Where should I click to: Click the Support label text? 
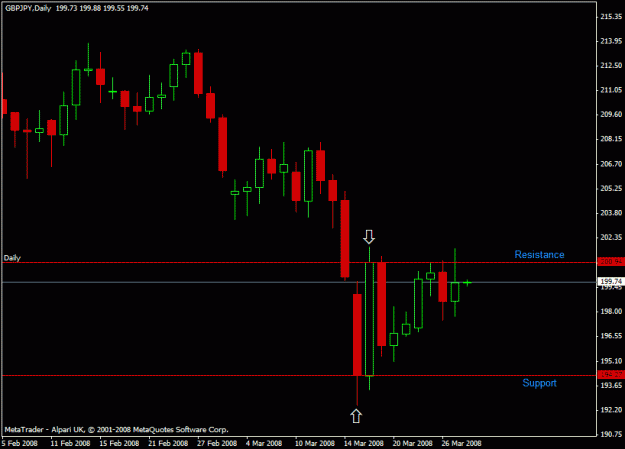(539, 383)
